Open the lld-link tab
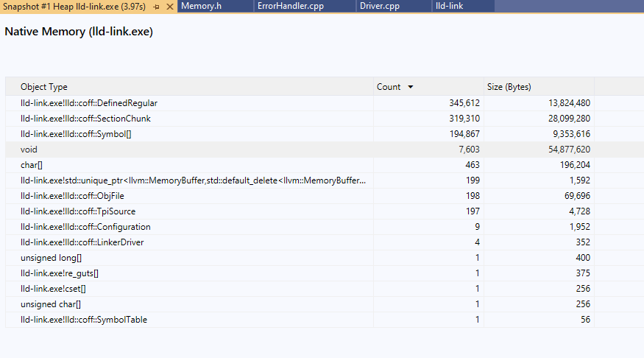The image size is (644, 358). click(463, 6)
